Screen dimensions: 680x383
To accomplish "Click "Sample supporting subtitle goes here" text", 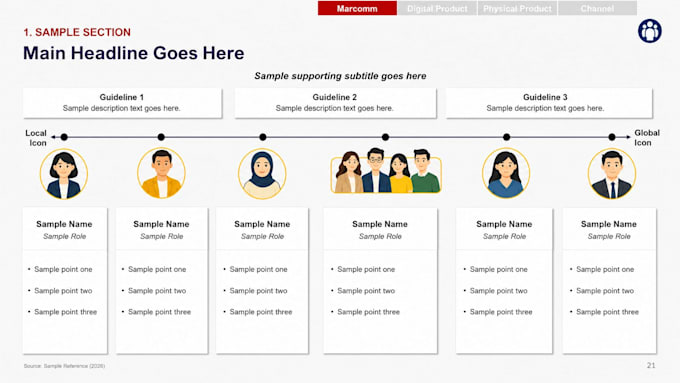I will [340, 76].
